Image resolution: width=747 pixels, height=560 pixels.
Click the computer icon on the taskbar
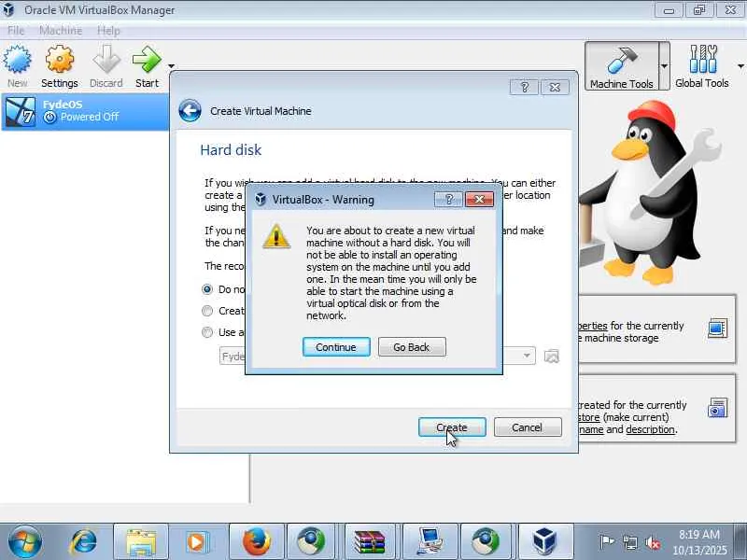click(x=430, y=541)
